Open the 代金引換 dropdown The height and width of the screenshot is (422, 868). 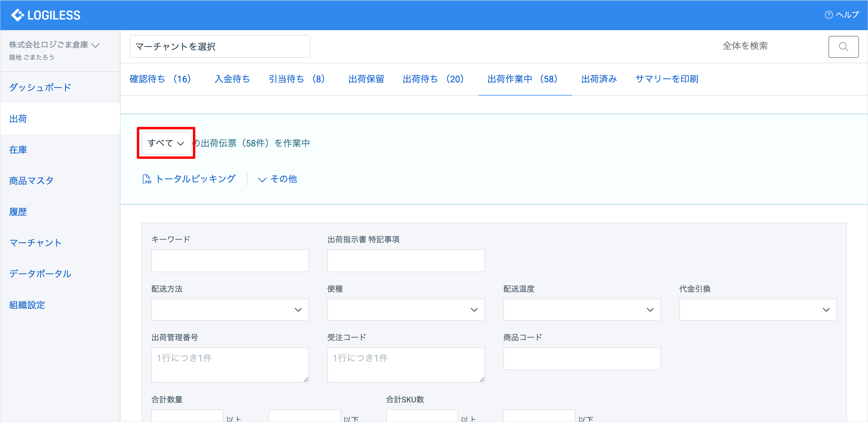[757, 310]
